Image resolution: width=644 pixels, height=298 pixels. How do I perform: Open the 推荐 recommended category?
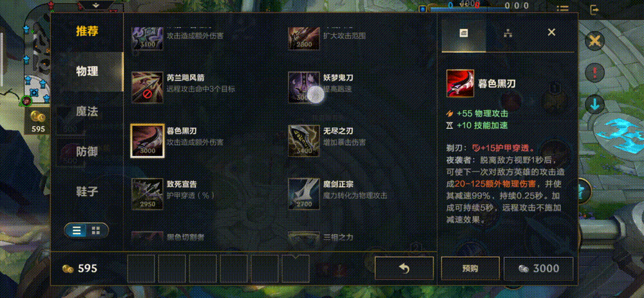(87, 31)
